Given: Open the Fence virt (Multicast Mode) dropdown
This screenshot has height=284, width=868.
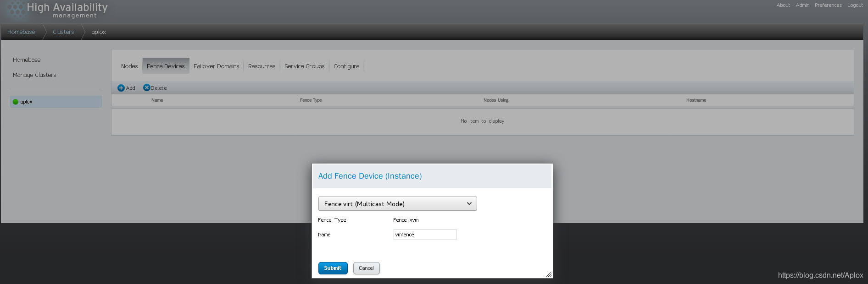Looking at the screenshot, I should [x=397, y=204].
